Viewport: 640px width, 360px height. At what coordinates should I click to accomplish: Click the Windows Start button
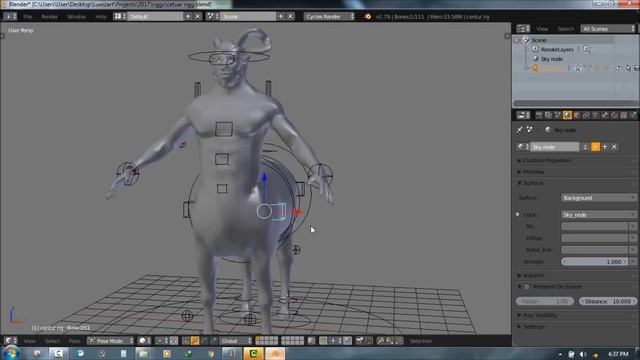(10, 353)
